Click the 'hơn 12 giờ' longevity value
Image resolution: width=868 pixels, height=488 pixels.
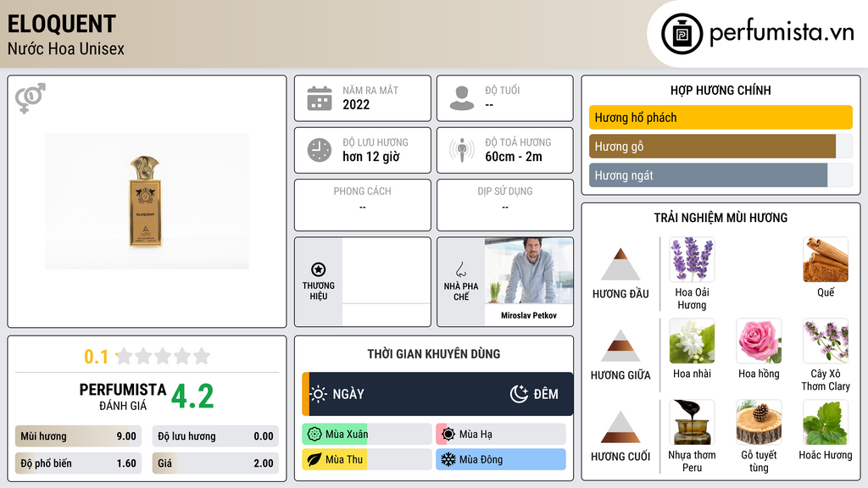tap(371, 157)
